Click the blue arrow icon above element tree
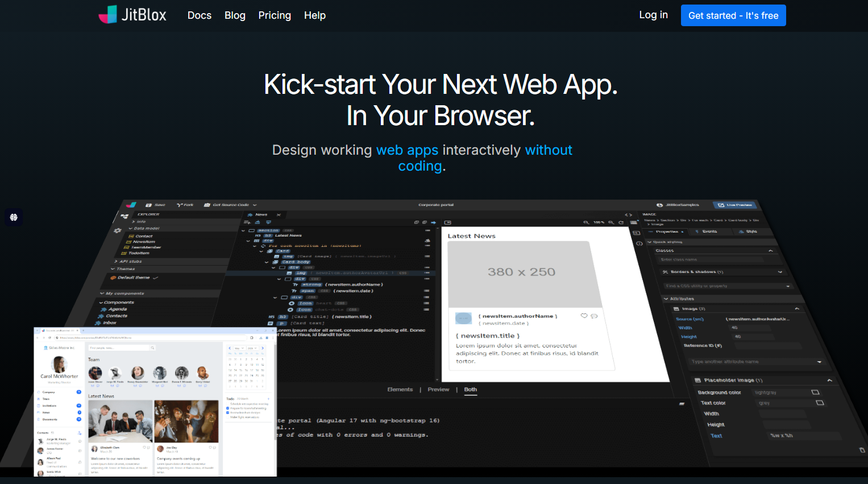Screen dimensions: 868x484 click(x=433, y=222)
